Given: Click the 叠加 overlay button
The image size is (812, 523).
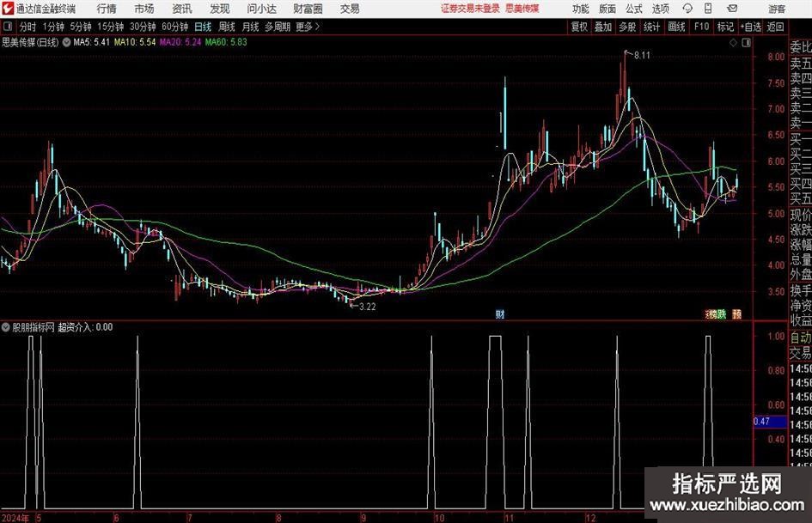Looking at the screenshot, I should point(603,27).
